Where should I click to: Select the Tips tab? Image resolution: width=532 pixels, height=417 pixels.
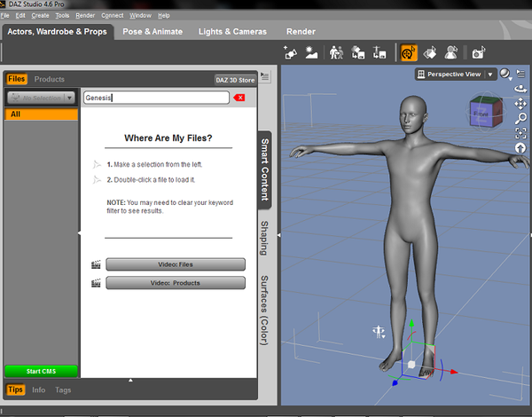click(x=15, y=389)
